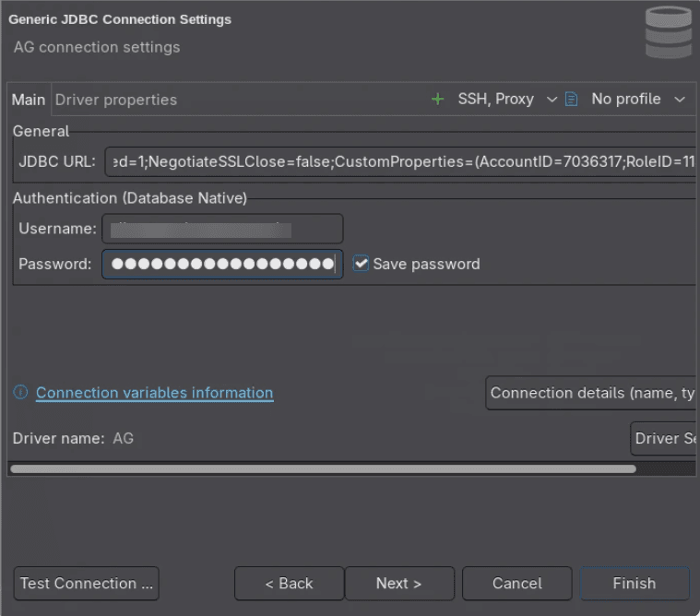Click the connection variables info icon

tap(20, 392)
